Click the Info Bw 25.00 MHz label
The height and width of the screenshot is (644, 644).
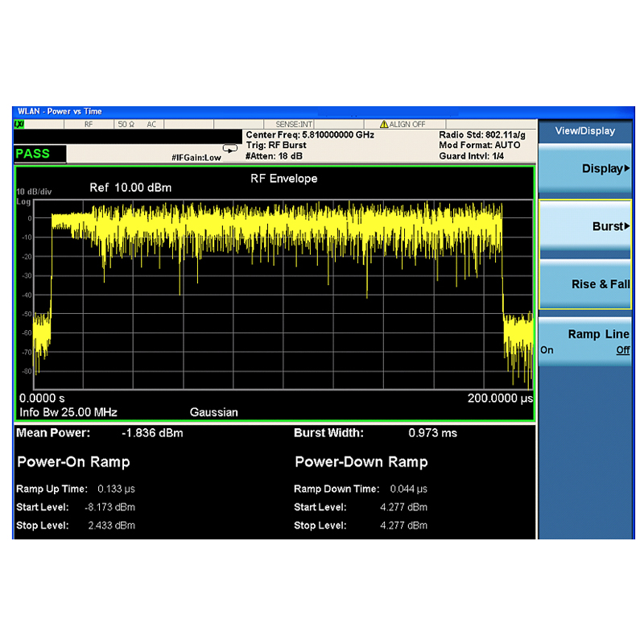click(68, 412)
